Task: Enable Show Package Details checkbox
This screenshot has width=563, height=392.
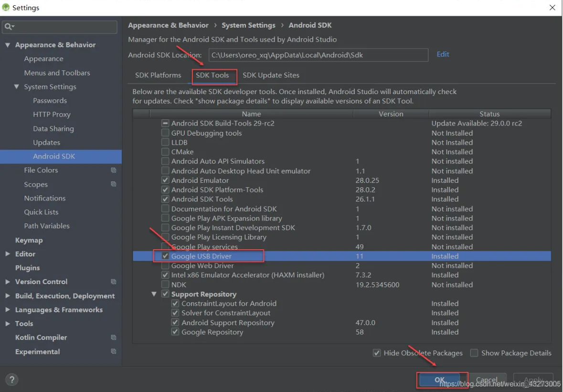Action: [474, 353]
